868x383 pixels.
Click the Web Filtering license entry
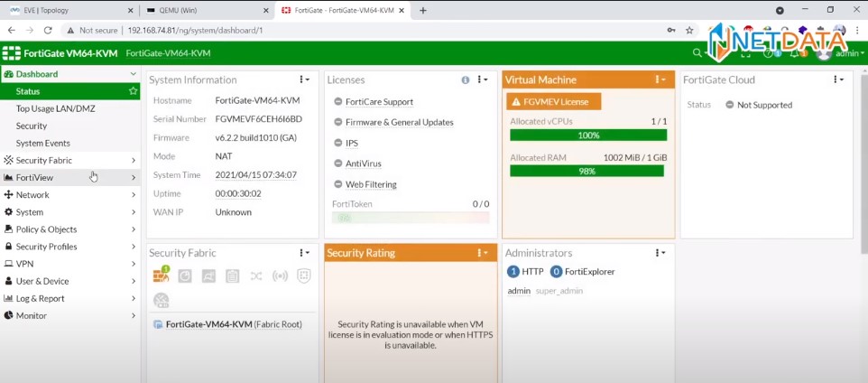click(x=371, y=184)
